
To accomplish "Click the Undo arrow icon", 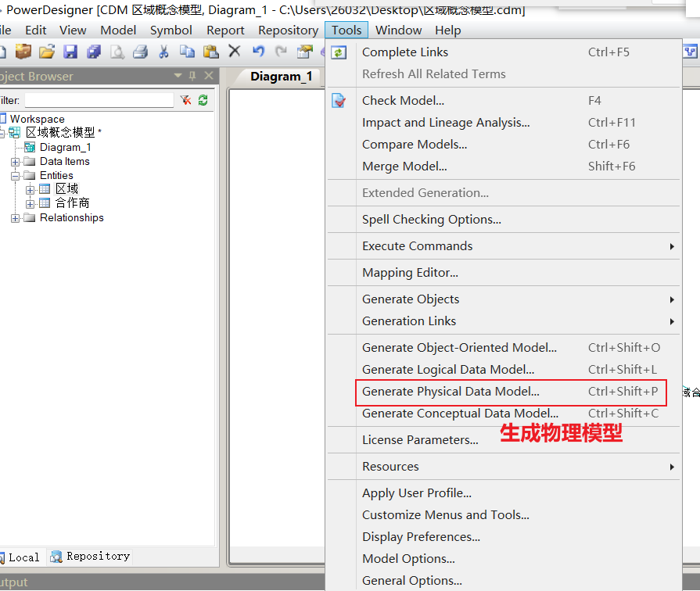I will 258,51.
